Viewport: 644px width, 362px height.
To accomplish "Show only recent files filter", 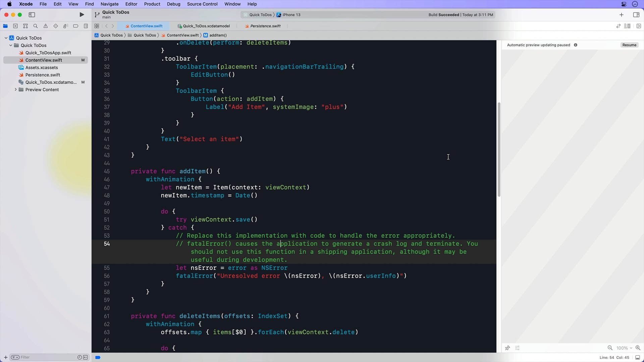I will [79, 357].
